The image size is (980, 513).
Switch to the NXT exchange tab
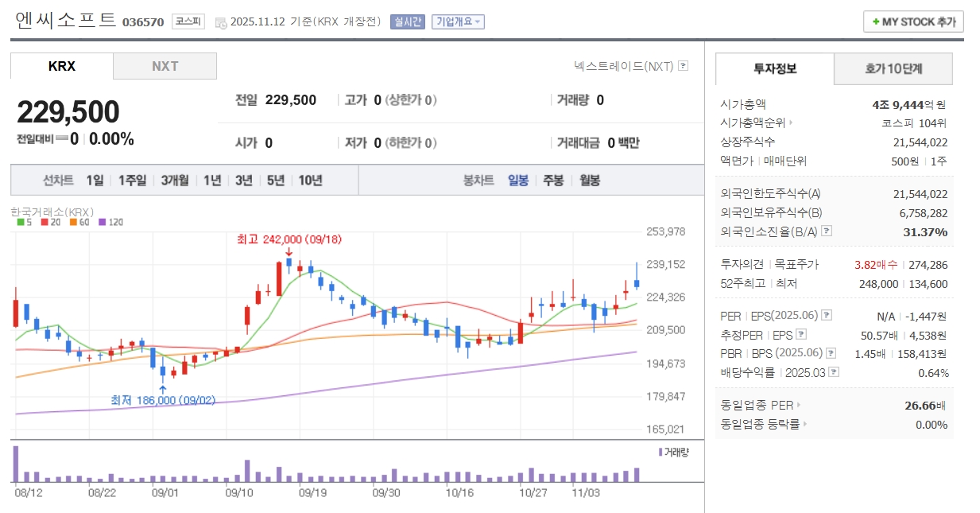[165, 65]
